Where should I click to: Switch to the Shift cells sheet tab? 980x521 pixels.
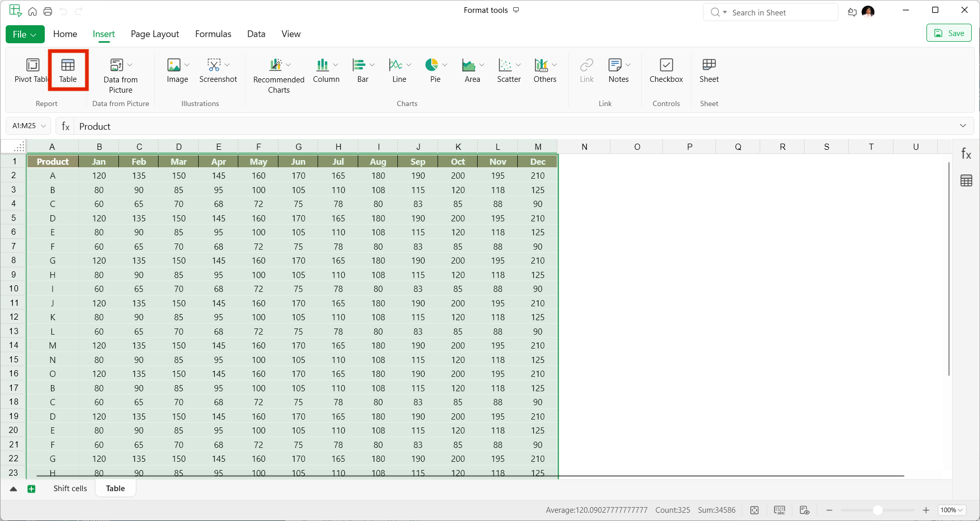(70, 489)
